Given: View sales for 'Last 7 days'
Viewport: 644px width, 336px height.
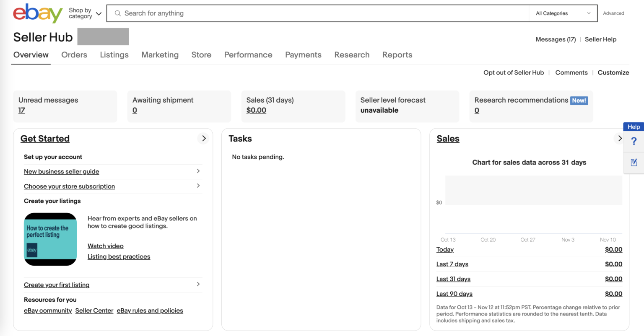Looking at the screenshot, I should [x=452, y=264].
